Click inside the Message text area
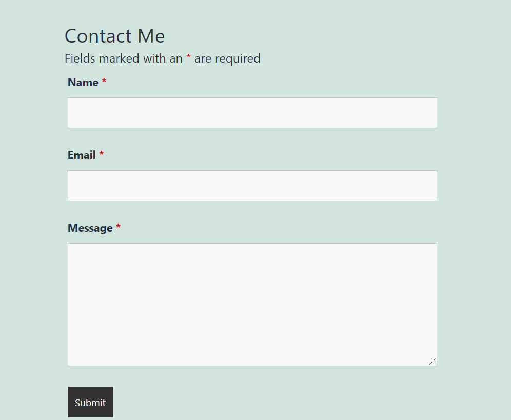Image resolution: width=511 pixels, height=420 pixels. coord(252,304)
